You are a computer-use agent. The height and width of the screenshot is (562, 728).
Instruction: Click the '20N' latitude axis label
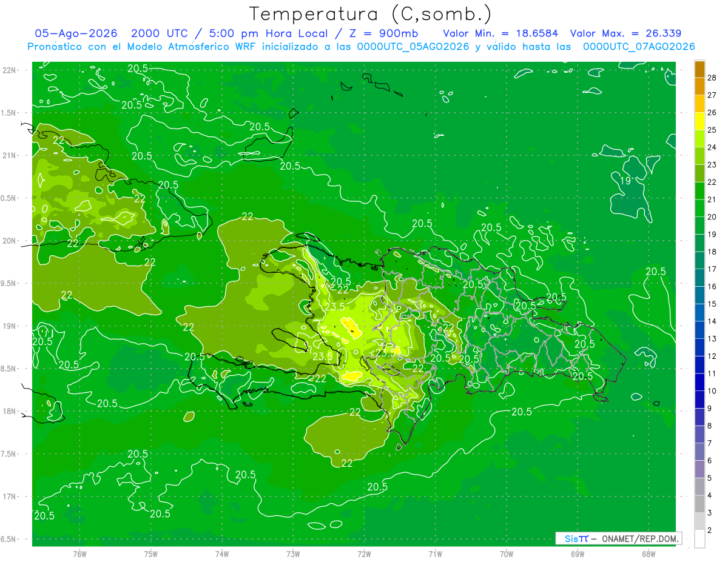10,241
